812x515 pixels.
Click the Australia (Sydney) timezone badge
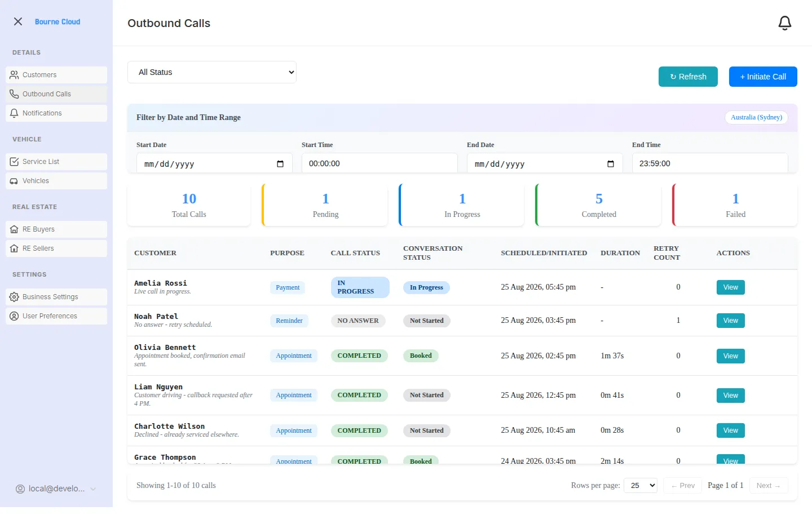(756, 117)
